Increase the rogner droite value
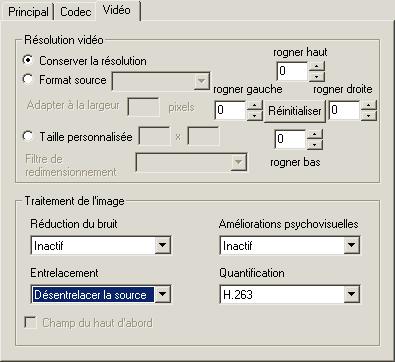The height and width of the screenshot is (362, 395). point(369,106)
